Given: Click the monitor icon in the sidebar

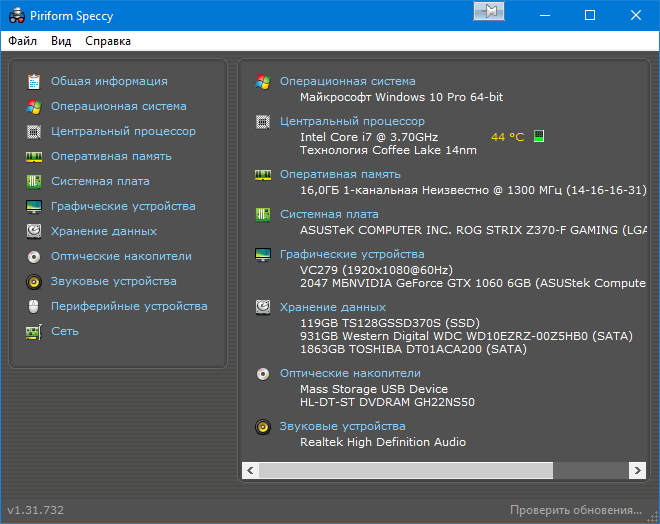Looking at the screenshot, I should point(34,207).
